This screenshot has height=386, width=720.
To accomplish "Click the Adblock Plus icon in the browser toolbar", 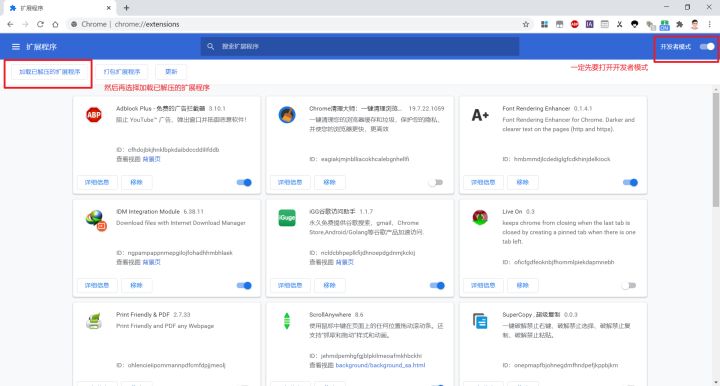I will [574, 24].
